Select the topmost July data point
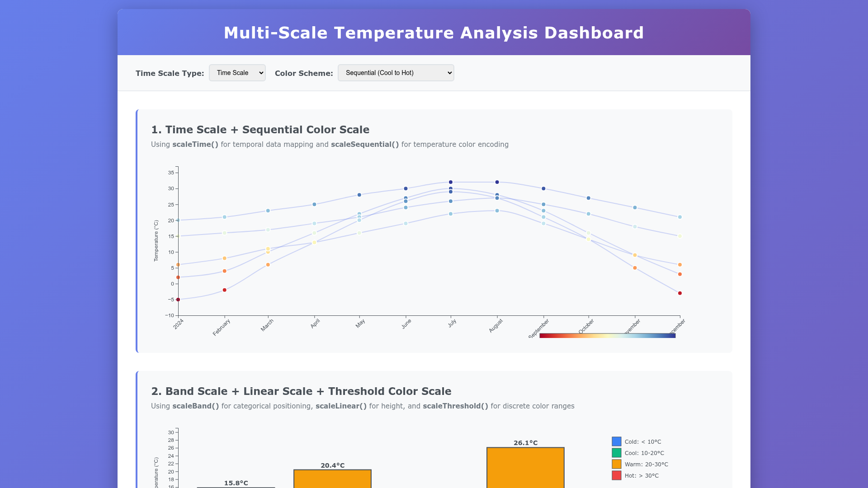Viewport: 868px width, 488px height. pyautogui.click(x=451, y=182)
